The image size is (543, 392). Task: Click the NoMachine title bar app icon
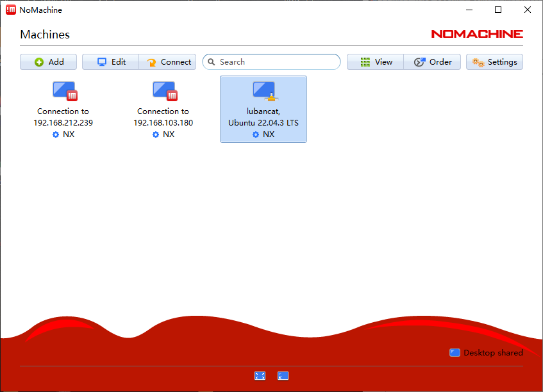click(x=10, y=10)
